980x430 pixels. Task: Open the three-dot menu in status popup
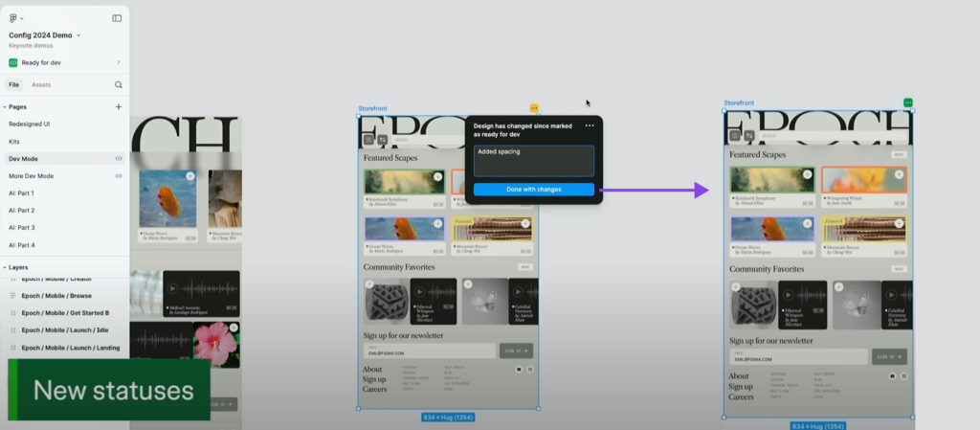[x=590, y=125]
